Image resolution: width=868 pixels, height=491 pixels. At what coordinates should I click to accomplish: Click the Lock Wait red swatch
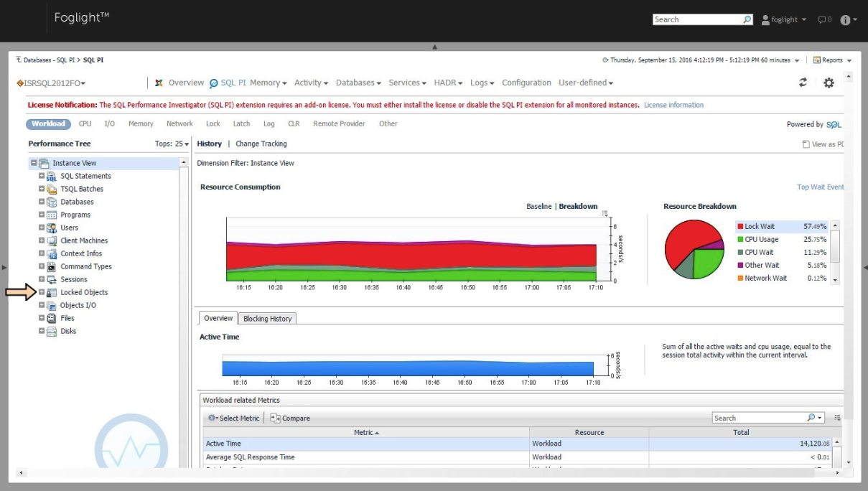click(x=740, y=226)
